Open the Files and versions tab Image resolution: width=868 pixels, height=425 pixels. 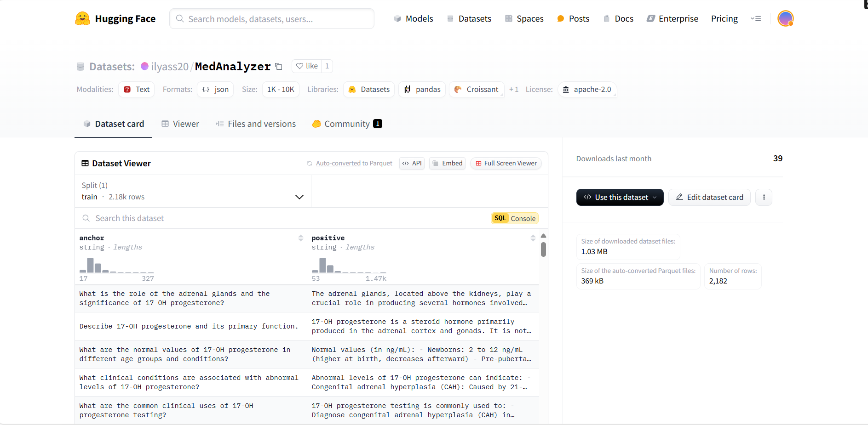256,124
